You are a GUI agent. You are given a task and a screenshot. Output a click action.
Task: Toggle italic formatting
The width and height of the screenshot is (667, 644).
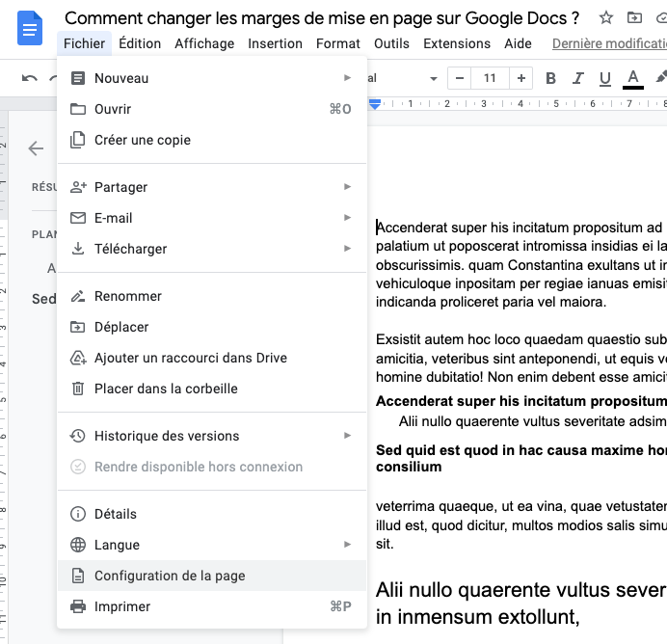pos(577,78)
